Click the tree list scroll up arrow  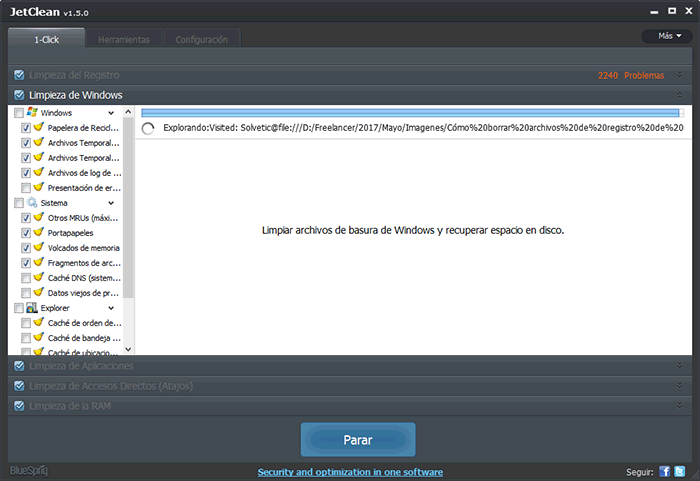tap(128, 112)
